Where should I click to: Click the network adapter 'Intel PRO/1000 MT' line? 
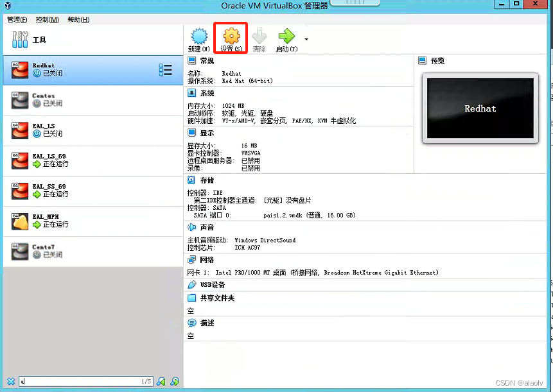[313, 273]
